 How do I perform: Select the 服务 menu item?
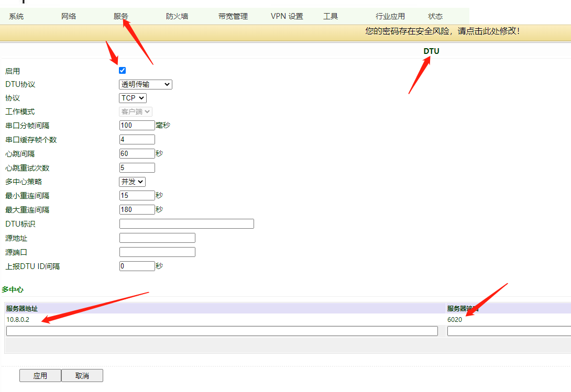[120, 16]
